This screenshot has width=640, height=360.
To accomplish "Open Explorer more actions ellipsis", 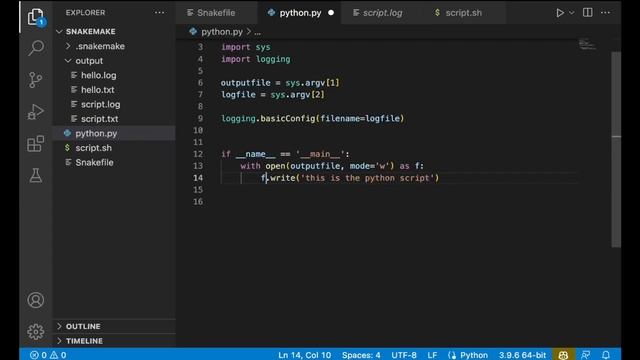I will (160, 13).
